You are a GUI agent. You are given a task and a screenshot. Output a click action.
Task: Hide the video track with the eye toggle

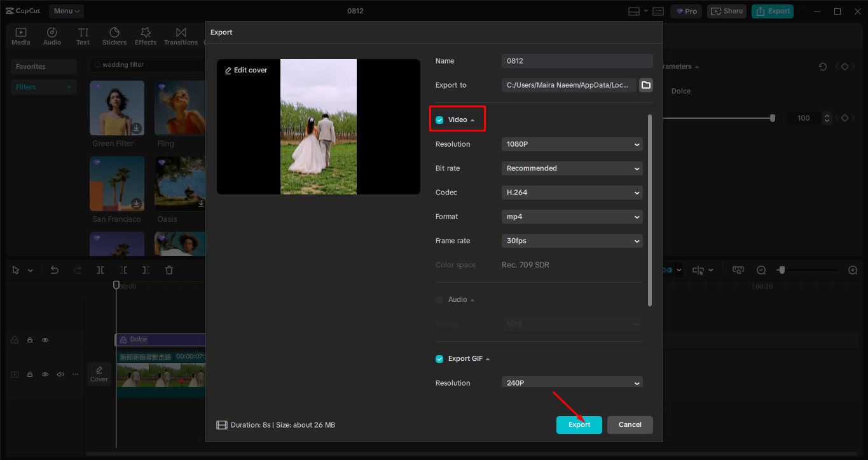pos(45,374)
